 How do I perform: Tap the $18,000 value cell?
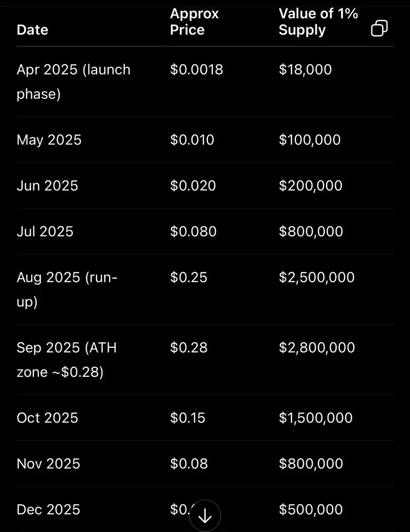[x=305, y=70]
